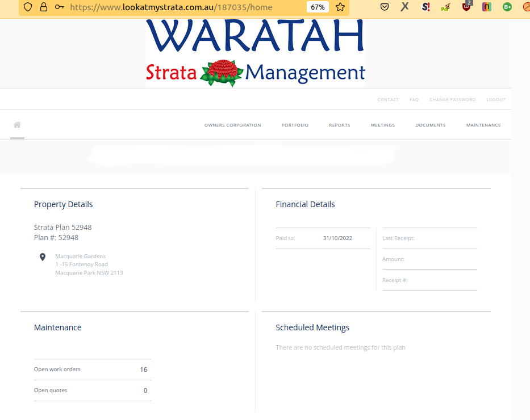
Task: Open the PDF extension icon
Action: [x=446, y=7]
